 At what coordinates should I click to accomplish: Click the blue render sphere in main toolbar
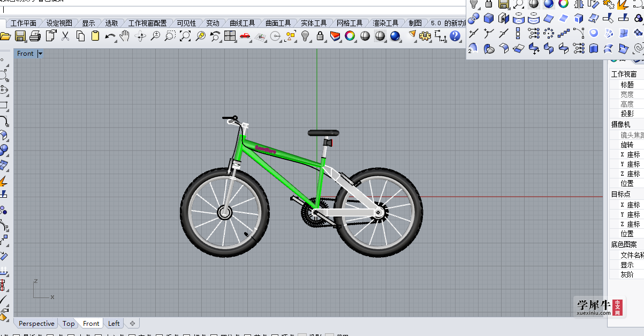click(395, 36)
